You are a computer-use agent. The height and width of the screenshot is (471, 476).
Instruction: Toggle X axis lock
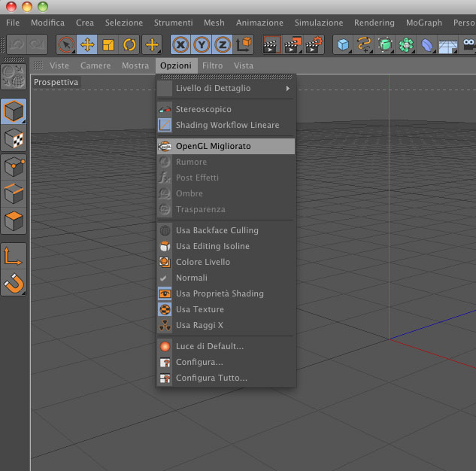click(x=181, y=44)
